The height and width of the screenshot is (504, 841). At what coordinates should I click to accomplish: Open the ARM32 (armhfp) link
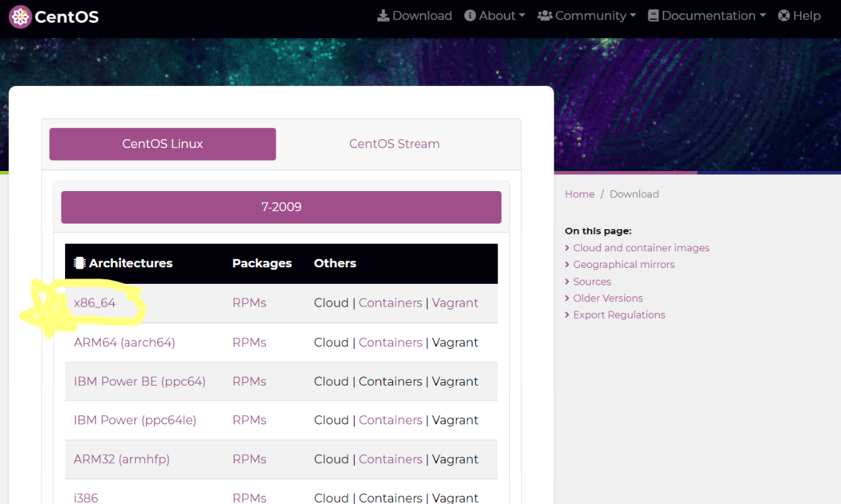pyautogui.click(x=122, y=459)
